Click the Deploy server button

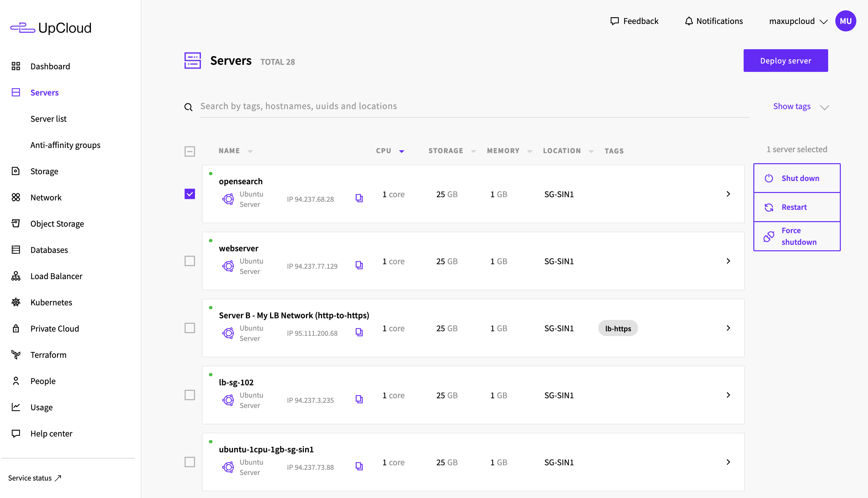tap(785, 61)
